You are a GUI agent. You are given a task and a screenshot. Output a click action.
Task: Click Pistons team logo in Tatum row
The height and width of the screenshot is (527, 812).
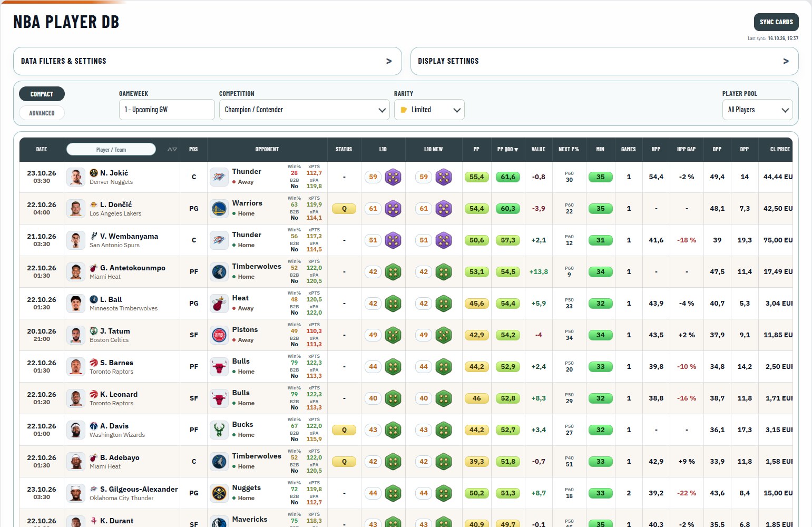click(219, 335)
